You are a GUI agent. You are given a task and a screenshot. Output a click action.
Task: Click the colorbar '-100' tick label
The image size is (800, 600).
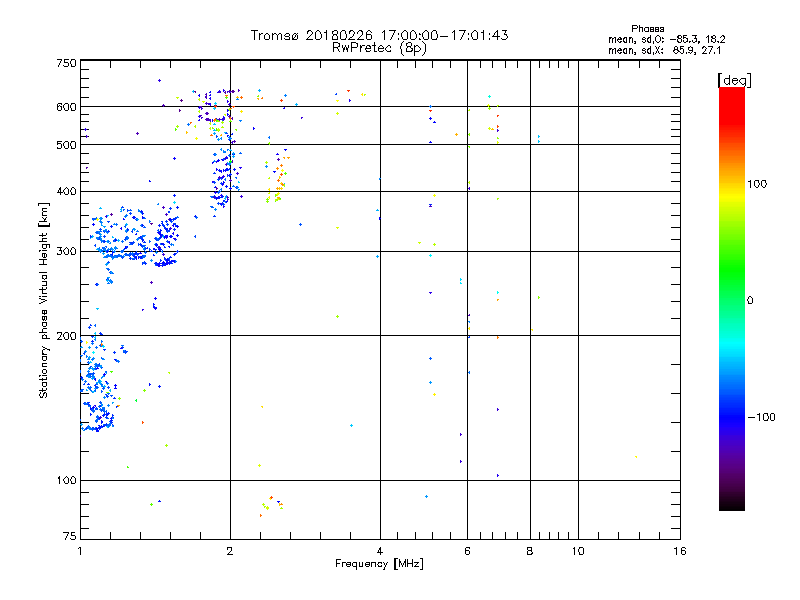[x=761, y=417]
